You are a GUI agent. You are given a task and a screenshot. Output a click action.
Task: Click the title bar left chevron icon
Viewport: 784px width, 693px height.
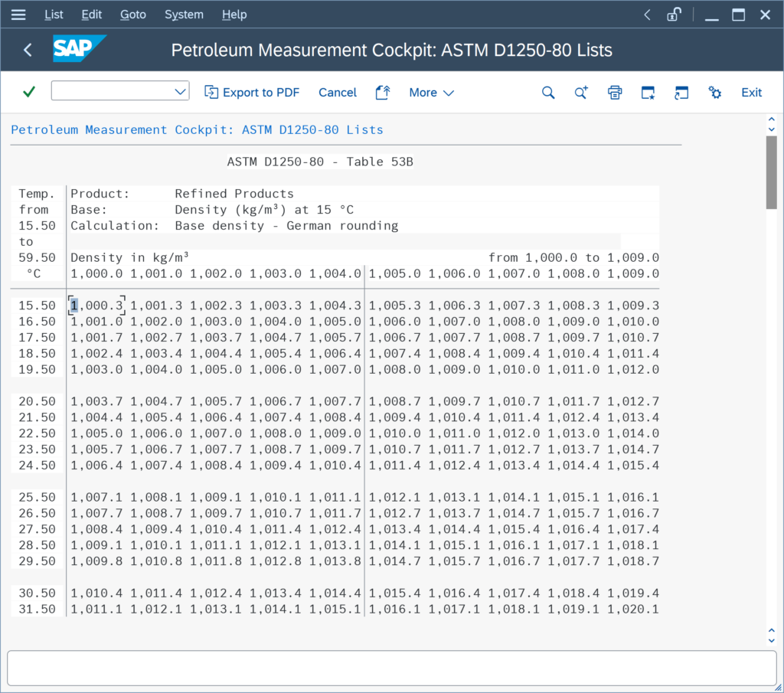pyautogui.click(x=647, y=15)
